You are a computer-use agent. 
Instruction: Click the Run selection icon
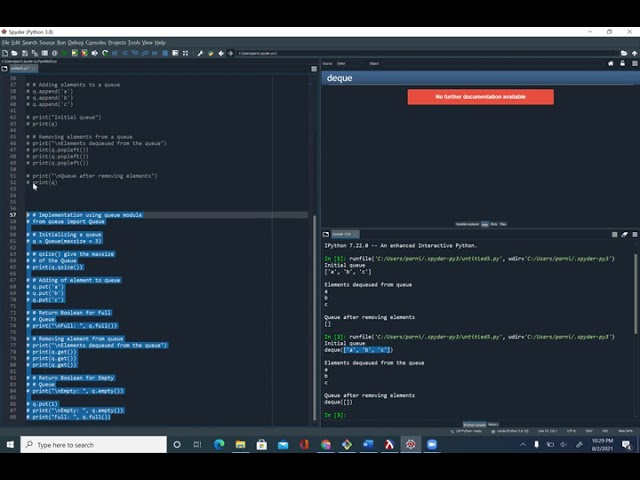(95, 53)
